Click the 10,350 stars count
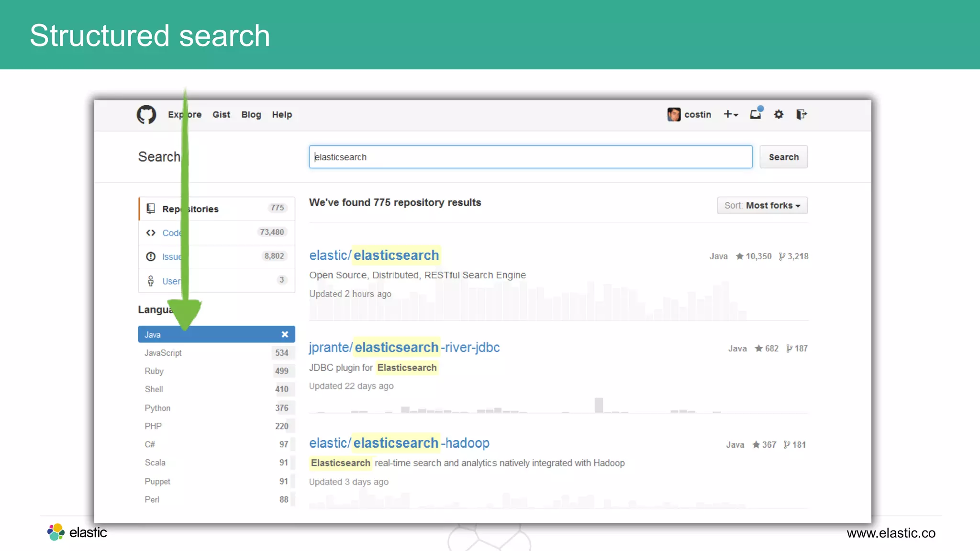The width and height of the screenshot is (980, 551). (754, 256)
